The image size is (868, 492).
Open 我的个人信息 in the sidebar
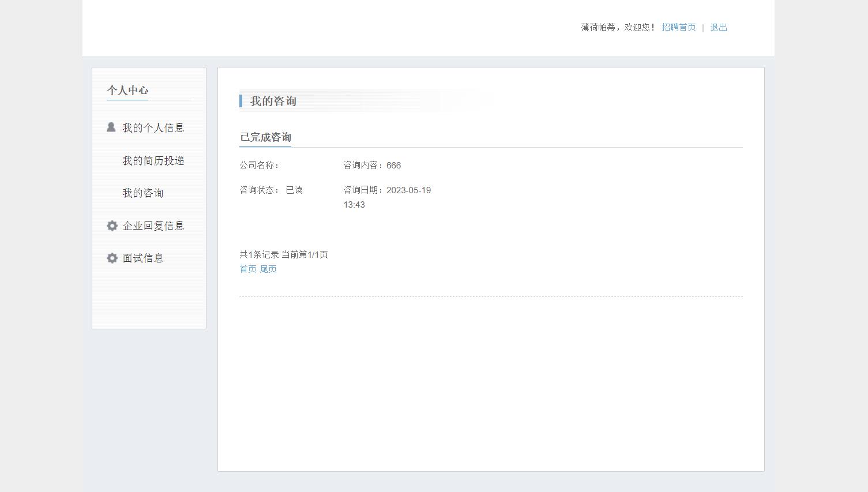pos(153,128)
